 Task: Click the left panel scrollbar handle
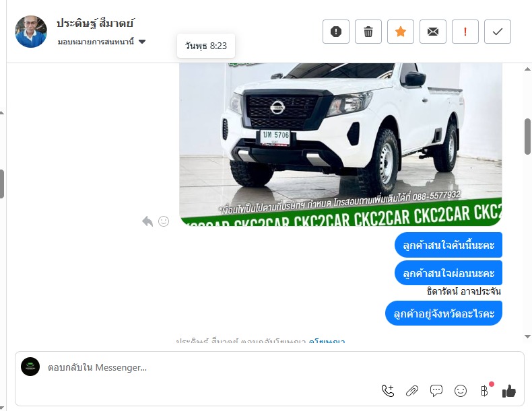point(2,184)
